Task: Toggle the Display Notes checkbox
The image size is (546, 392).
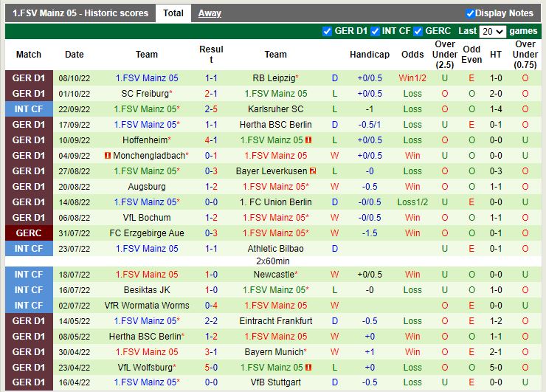Action: [x=470, y=13]
